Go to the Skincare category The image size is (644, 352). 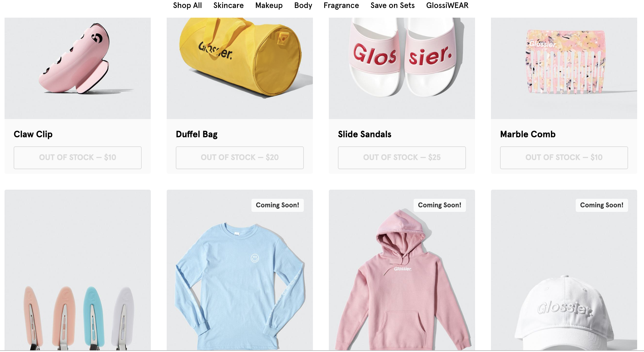[228, 5]
